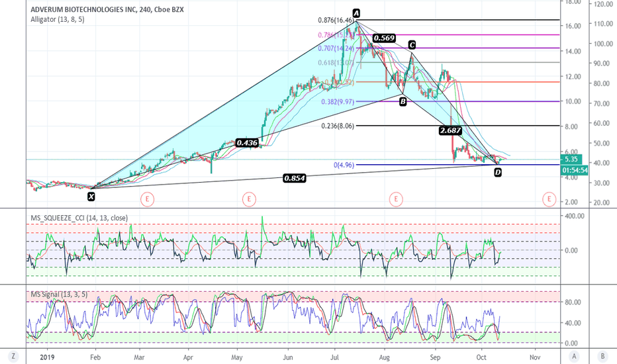The image size is (617, 364).
Task: Click the 0.00 value on the CCI scale
Action: pyautogui.click(x=571, y=250)
